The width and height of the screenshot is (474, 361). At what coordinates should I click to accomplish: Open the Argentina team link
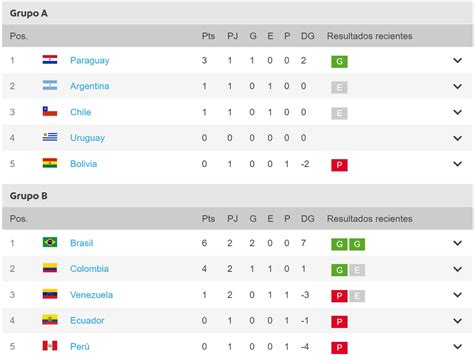tap(90, 86)
